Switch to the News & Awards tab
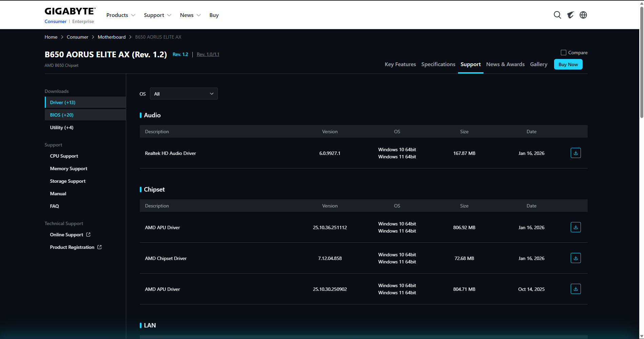This screenshot has height=339, width=644. click(x=505, y=64)
